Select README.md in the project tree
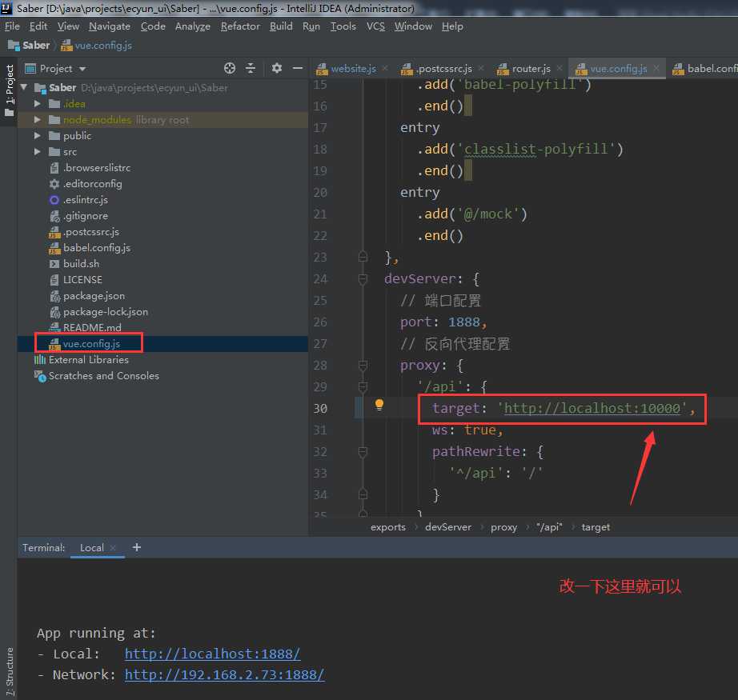 [x=92, y=327]
